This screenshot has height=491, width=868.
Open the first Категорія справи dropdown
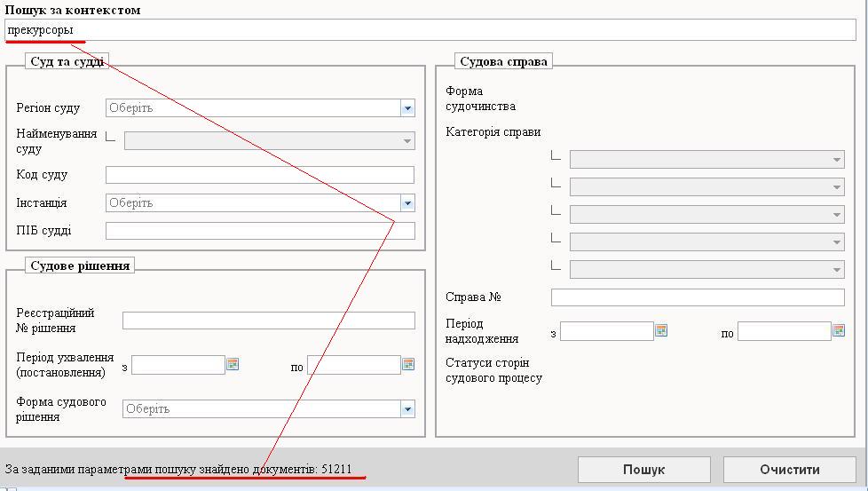837,160
